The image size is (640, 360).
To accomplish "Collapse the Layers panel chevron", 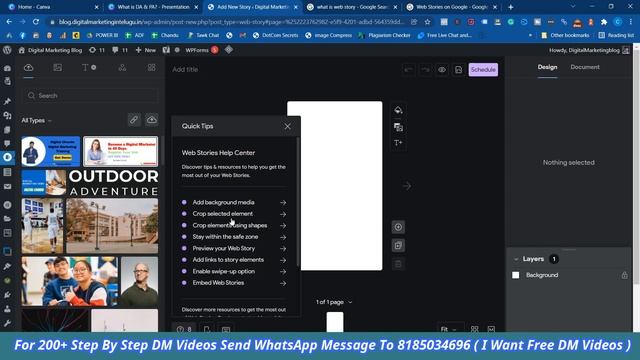I will point(516,259).
